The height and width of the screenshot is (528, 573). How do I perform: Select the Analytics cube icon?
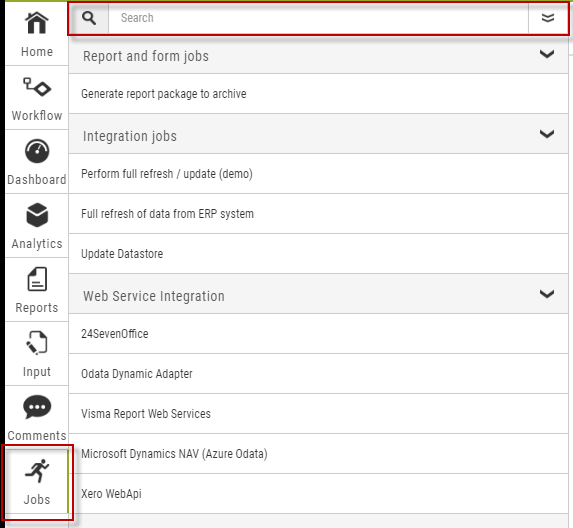37,215
